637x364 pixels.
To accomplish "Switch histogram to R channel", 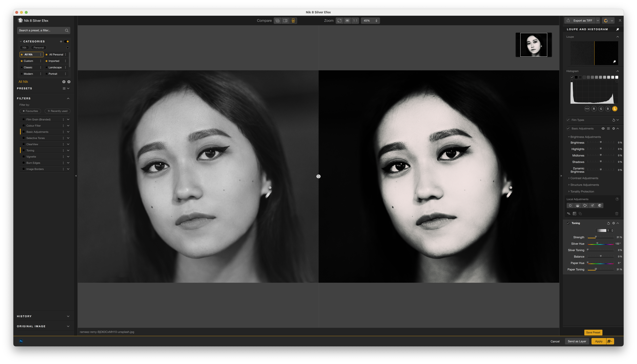I will coord(594,109).
